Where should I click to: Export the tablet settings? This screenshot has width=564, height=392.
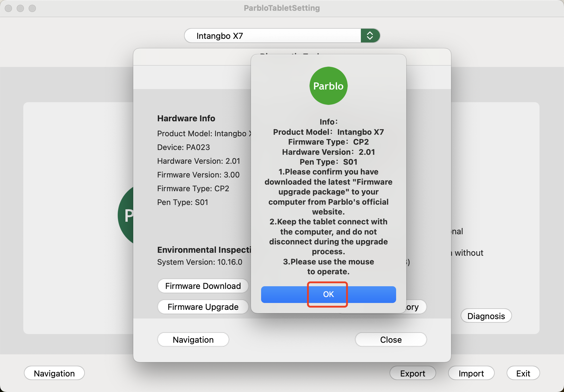(x=413, y=373)
